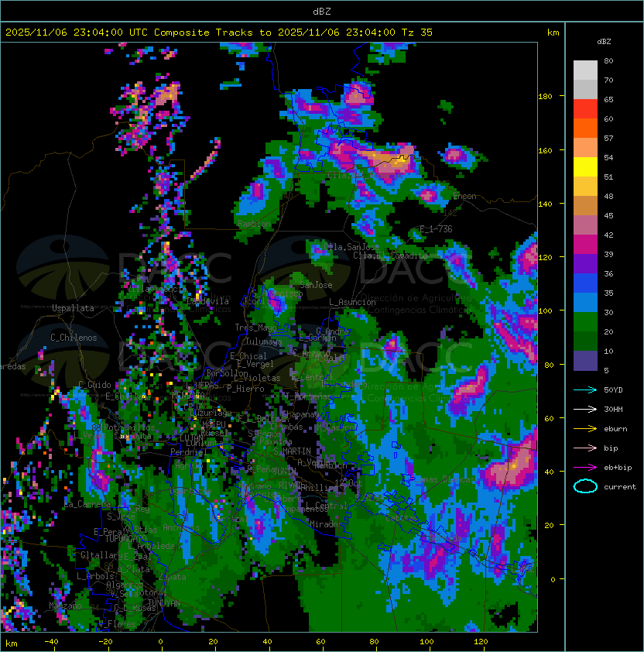This screenshot has height=652, width=644.
Task: Click the Capdevila place label
Action: coord(207,301)
